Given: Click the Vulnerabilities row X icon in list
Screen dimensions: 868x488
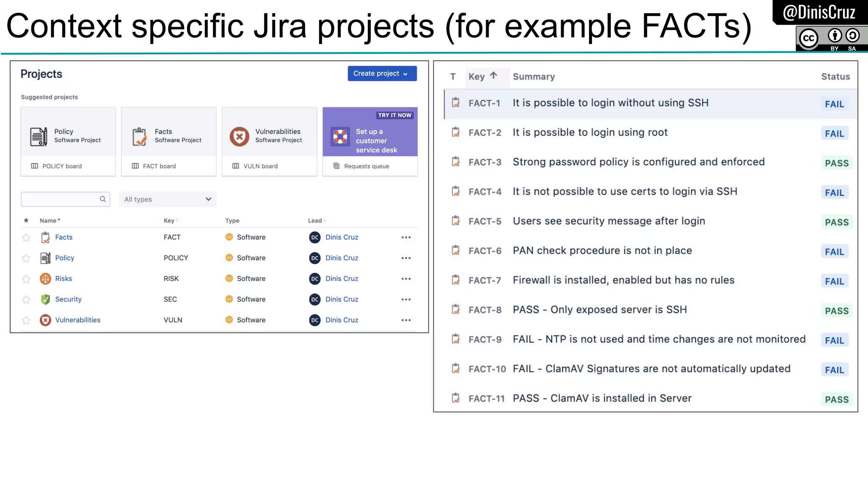Looking at the screenshot, I should coord(45,320).
